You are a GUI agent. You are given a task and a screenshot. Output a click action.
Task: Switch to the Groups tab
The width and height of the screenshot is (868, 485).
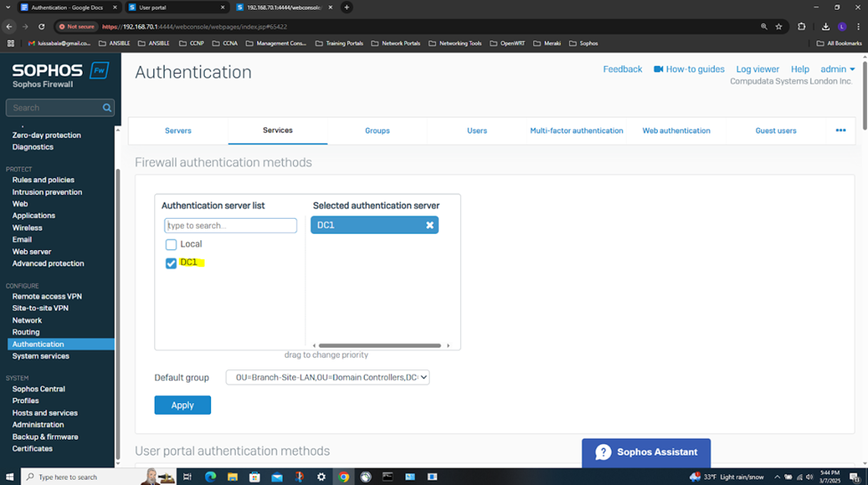377,131
